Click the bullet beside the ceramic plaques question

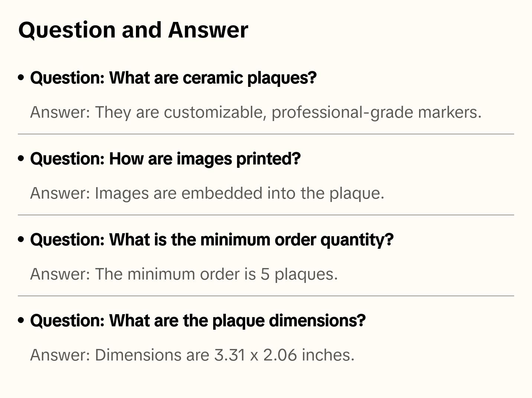[21, 78]
